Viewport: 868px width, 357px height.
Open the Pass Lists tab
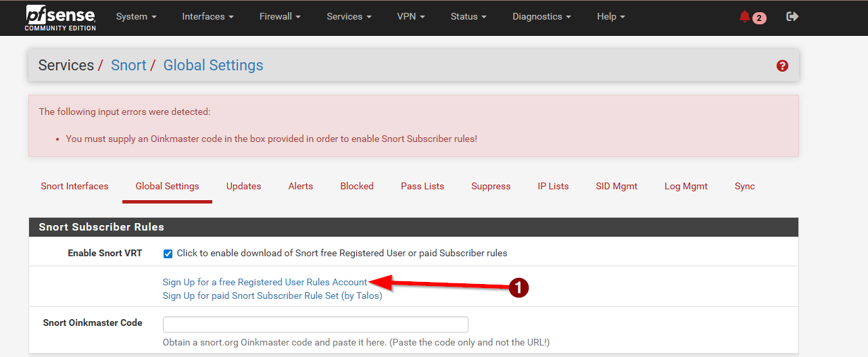(x=422, y=187)
